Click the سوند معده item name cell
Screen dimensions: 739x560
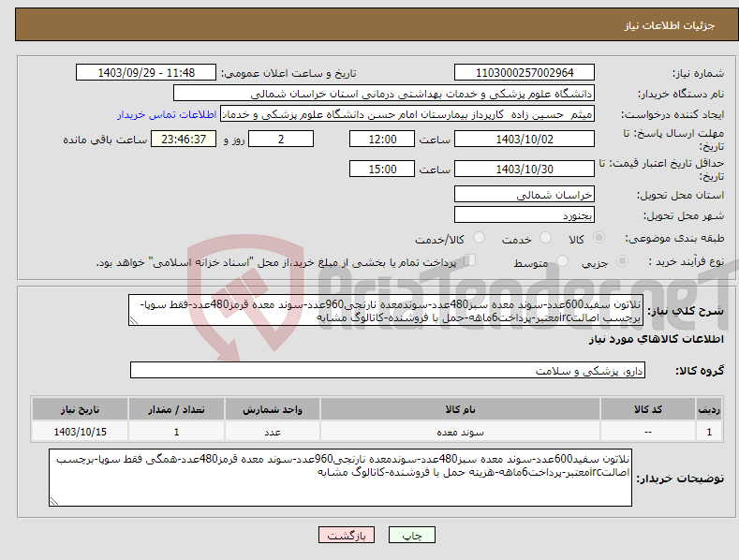tap(460, 432)
